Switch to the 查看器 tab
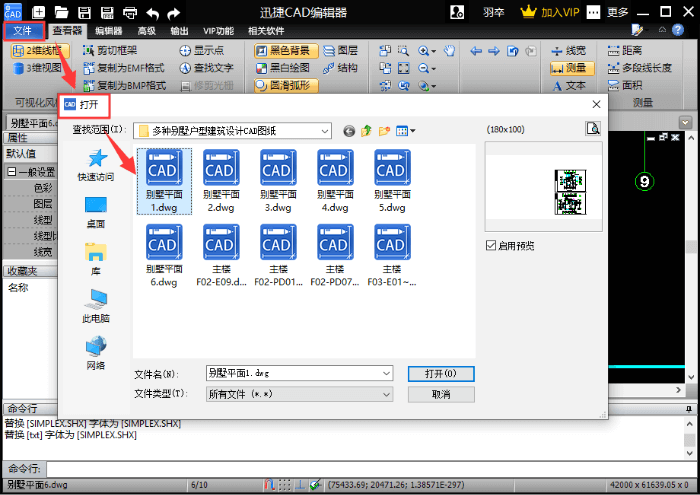This screenshot has height=495, width=700. (67, 30)
